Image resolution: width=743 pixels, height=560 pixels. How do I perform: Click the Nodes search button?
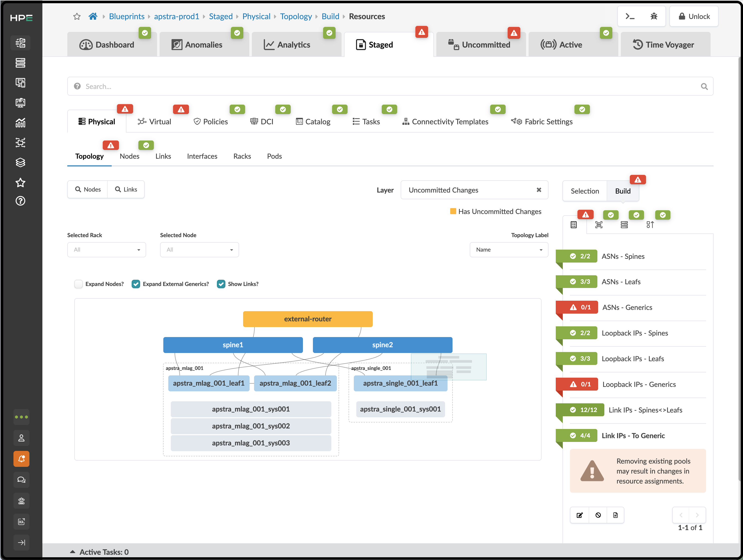[88, 189]
